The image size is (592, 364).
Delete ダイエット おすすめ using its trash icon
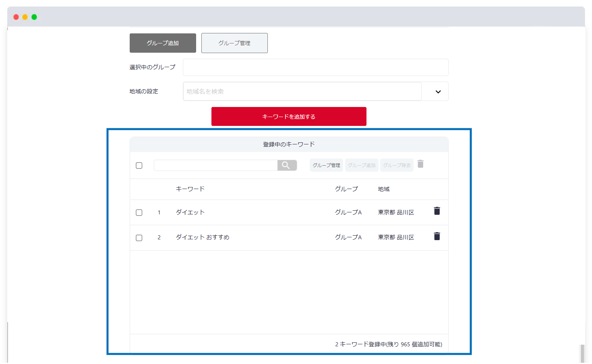point(437,236)
